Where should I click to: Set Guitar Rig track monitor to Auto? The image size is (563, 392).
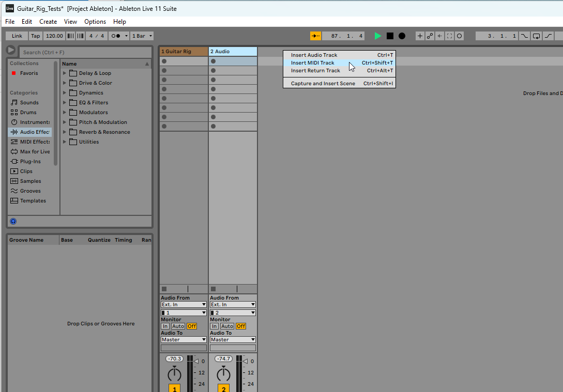pos(178,326)
